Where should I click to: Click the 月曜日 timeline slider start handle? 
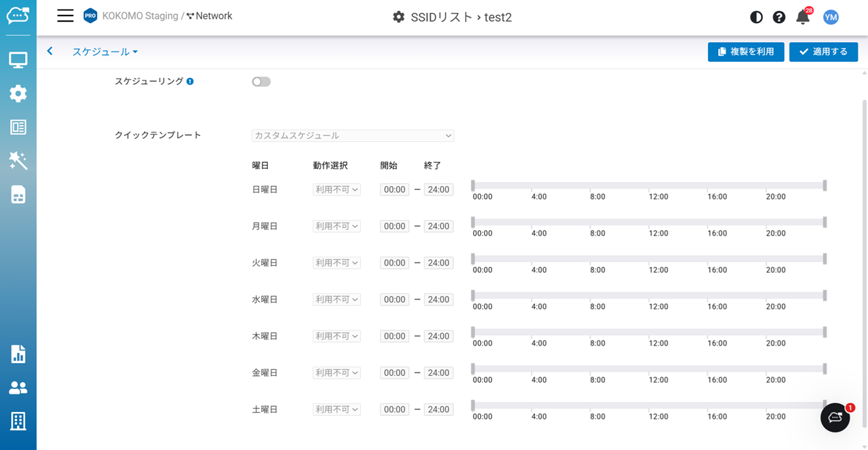click(x=473, y=222)
